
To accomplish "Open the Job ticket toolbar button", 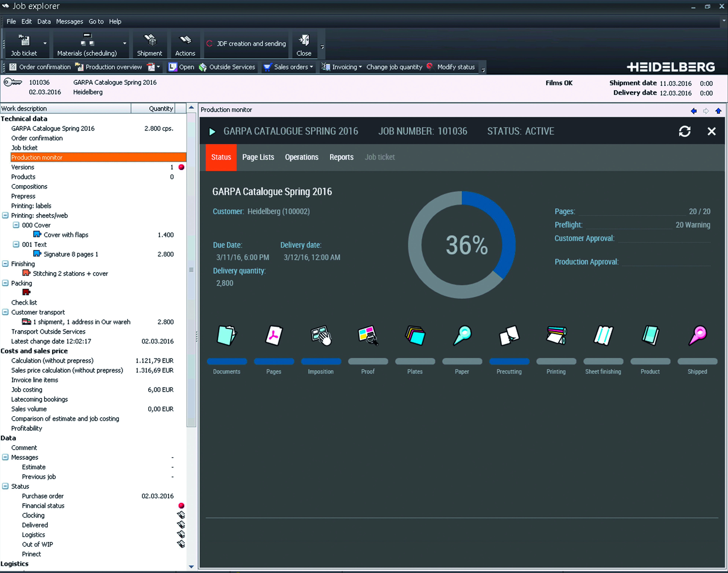I will click(x=24, y=45).
